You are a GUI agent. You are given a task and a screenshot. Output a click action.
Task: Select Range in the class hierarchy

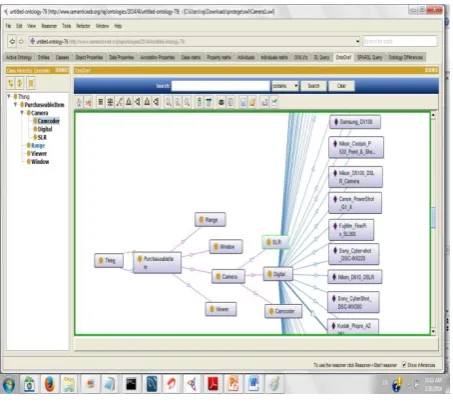click(38, 146)
